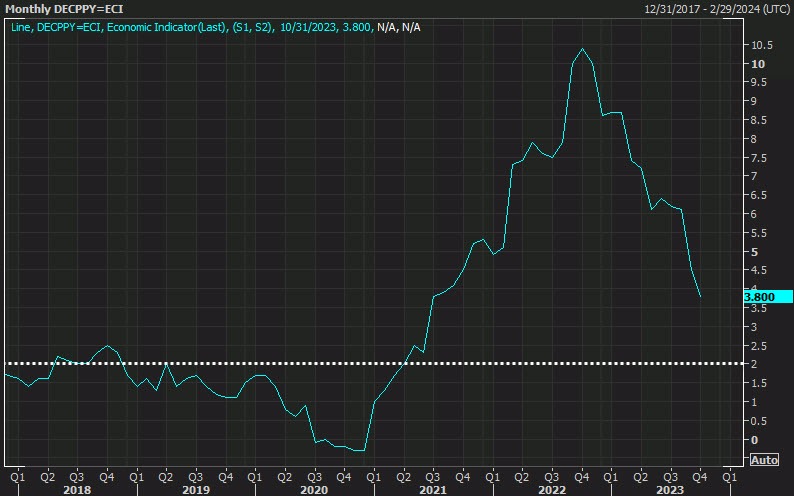This screenshot has width=794, height=496.
Task: Click the Monthly DECPPY=ECI chart title
Action: click(64, 9)
